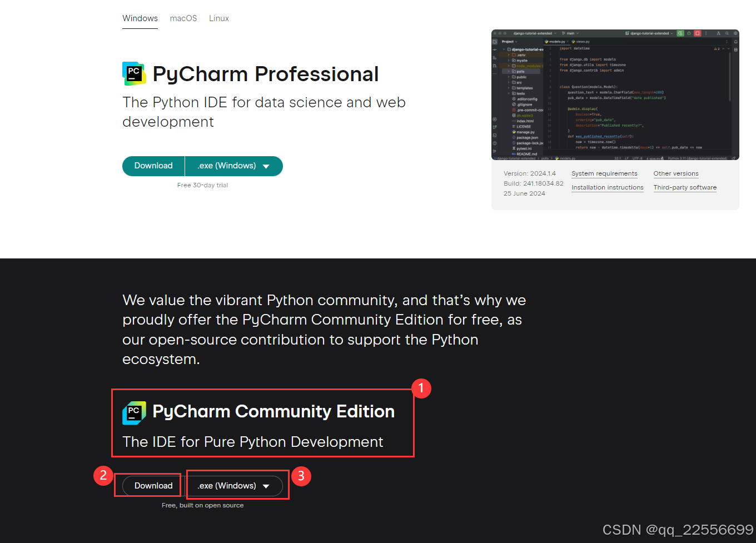Click the 'Version: 2024.1.4' text
The width and height of the screenshot is (756, 543).
click(530, 173)
